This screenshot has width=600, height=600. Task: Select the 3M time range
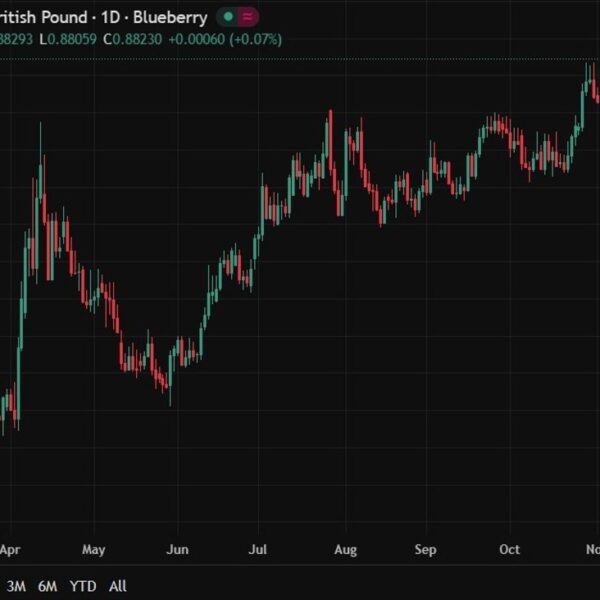(x=16, y=586)
